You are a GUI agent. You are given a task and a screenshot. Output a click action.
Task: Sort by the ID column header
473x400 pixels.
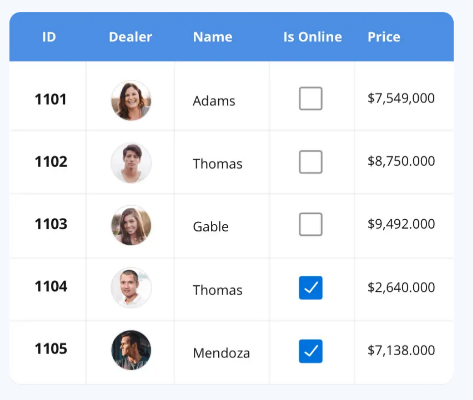[49, 37]
